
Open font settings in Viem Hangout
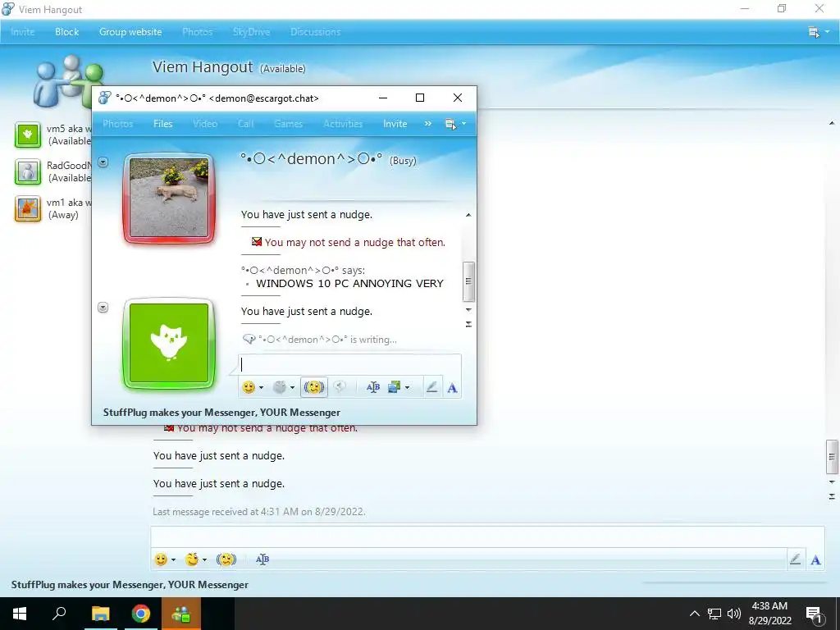click(815, 559)
